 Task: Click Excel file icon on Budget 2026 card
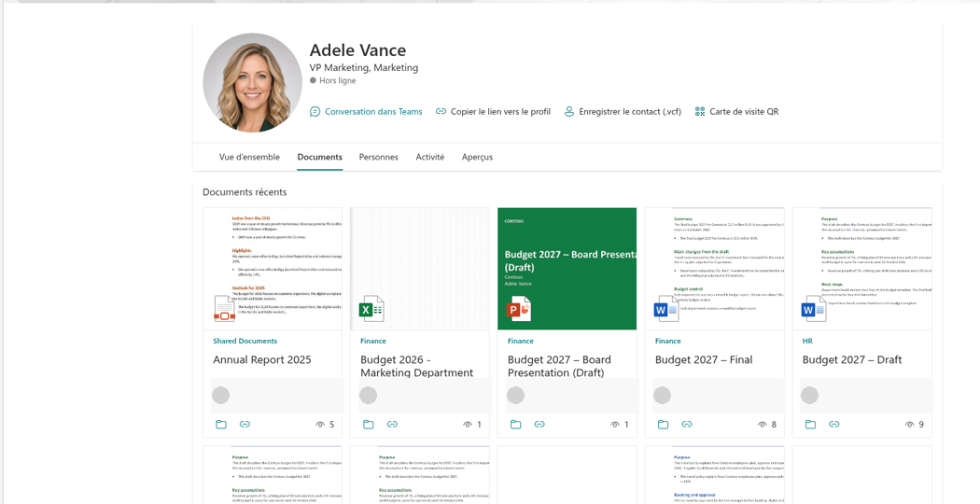(371, 309)
